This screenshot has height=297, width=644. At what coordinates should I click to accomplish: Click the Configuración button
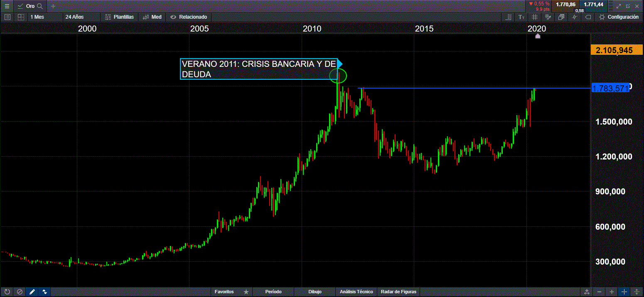(x=619, y=17)
